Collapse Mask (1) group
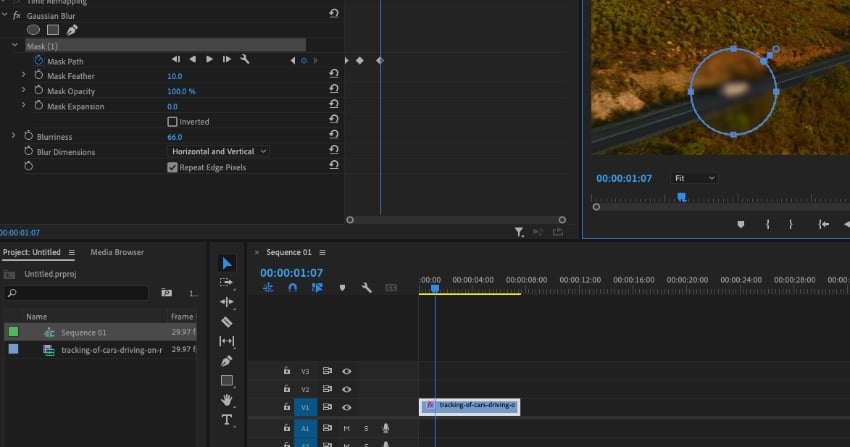Viewport: 850px width, 447px height. tap(15, 45)
